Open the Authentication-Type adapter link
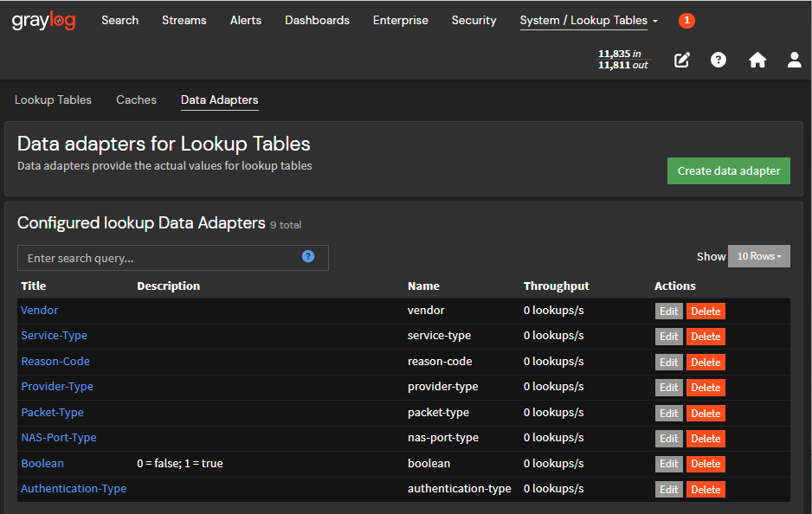Image resolution: width=812 pixels, height=514 pixels. click(x=74, y=489)
